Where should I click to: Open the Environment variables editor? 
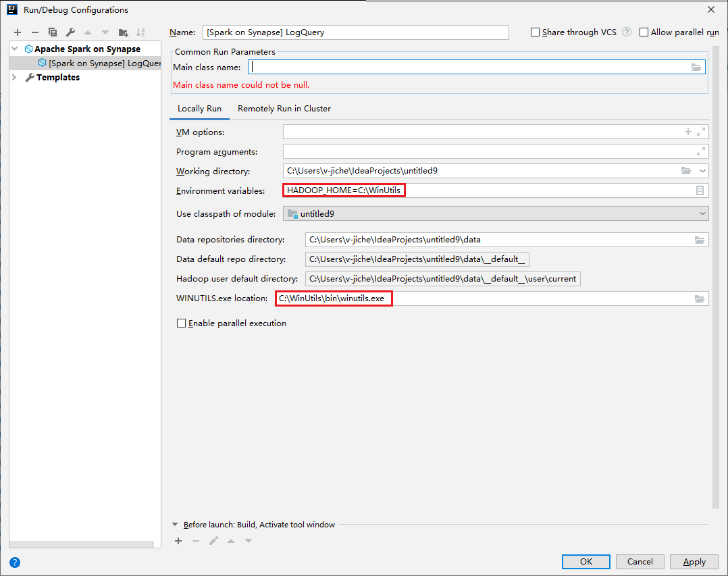click(x=700, y=190)
